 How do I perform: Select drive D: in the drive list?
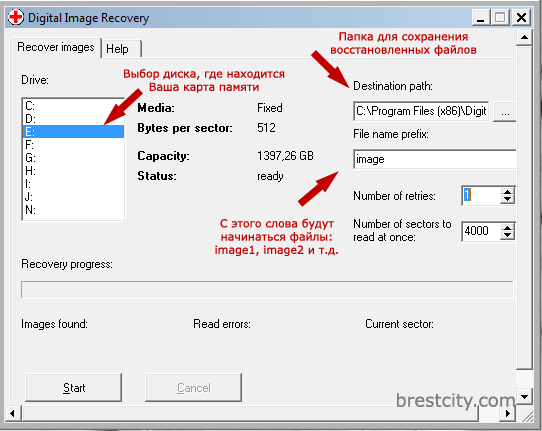[73, 119]
